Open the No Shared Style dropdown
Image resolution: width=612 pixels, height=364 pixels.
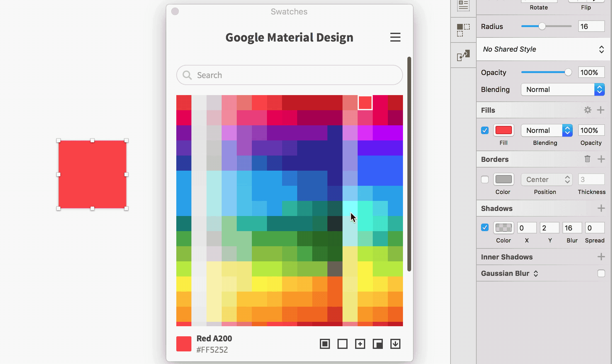543,49
